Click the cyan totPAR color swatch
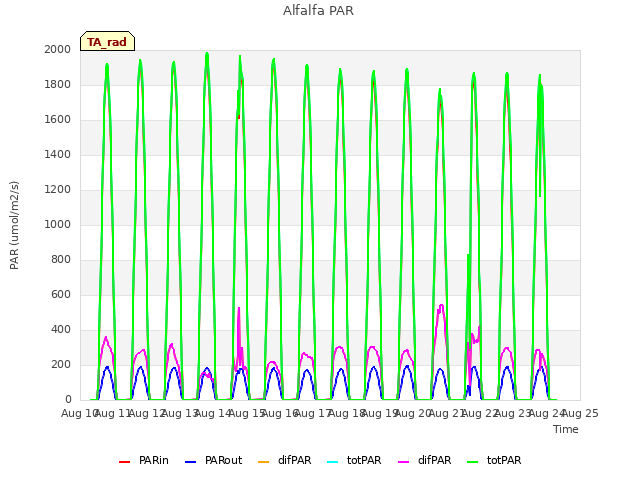 333,462
